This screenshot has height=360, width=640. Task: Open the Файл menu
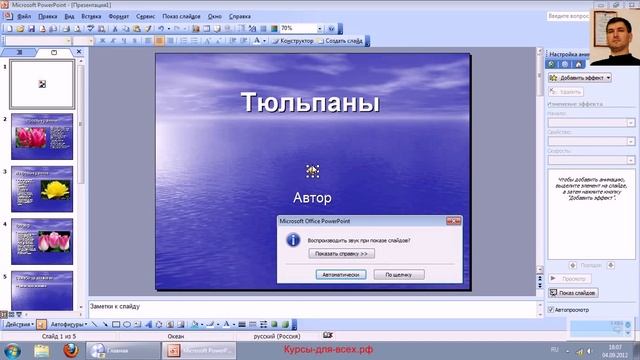24,16
